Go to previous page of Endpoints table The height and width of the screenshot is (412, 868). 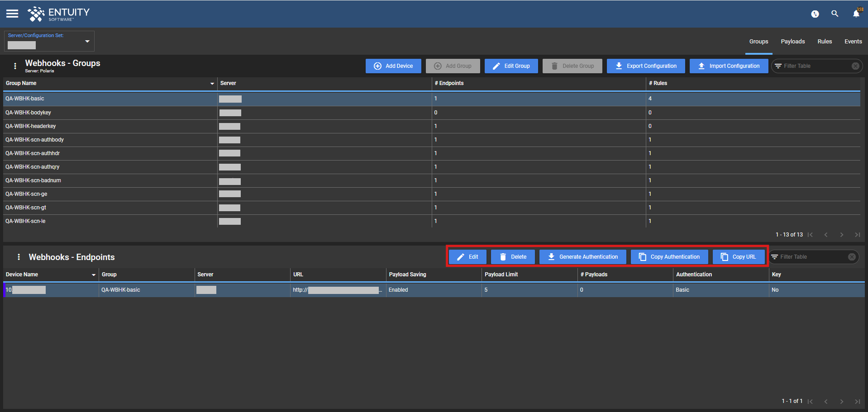(826, 401)
